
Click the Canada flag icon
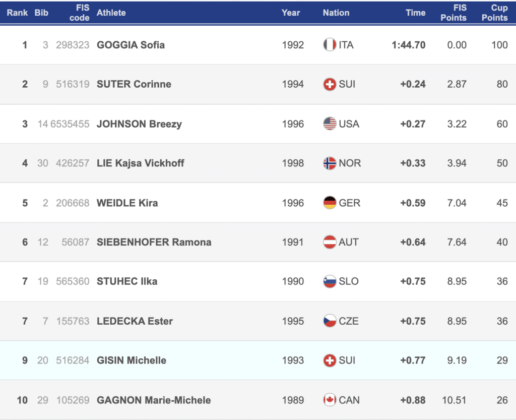click(x=330, y=400)
